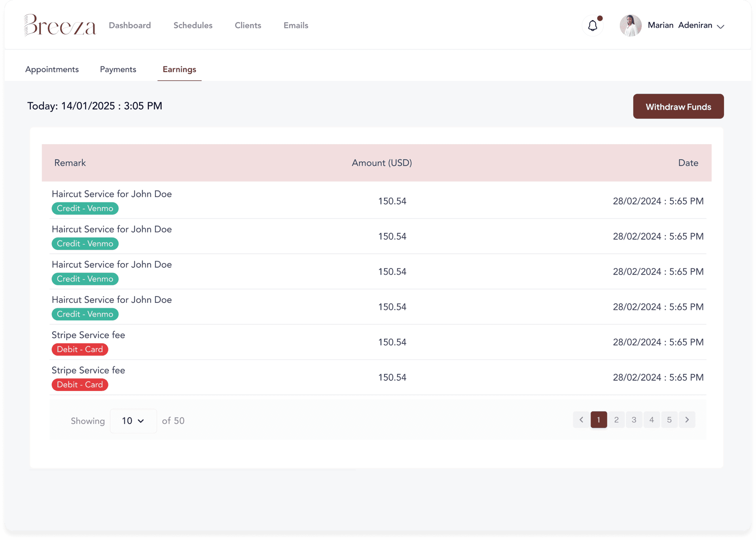Click the Withdraw Funds button
The image size is (756, 540).
(678, 106)
